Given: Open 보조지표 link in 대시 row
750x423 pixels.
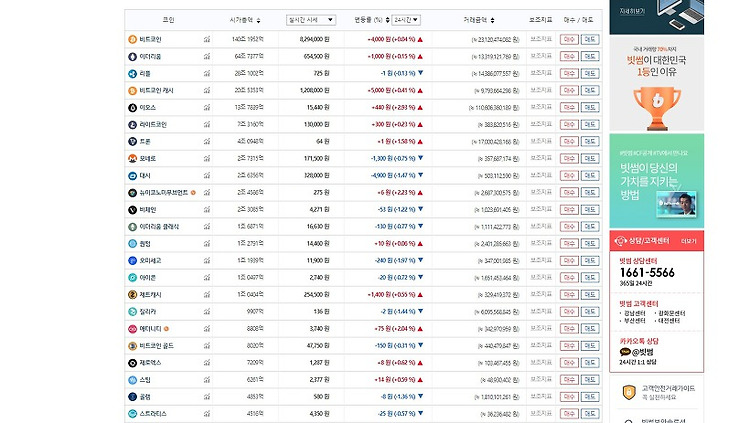Looking at the screenshot, I should pyautogui.click(x=541, y=176).
